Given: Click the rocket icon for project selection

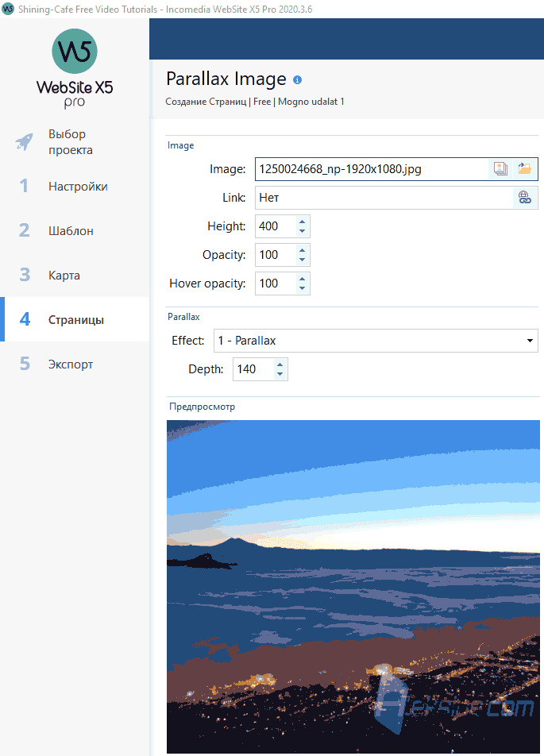Looking at the screenshot, I should [24, 141].
